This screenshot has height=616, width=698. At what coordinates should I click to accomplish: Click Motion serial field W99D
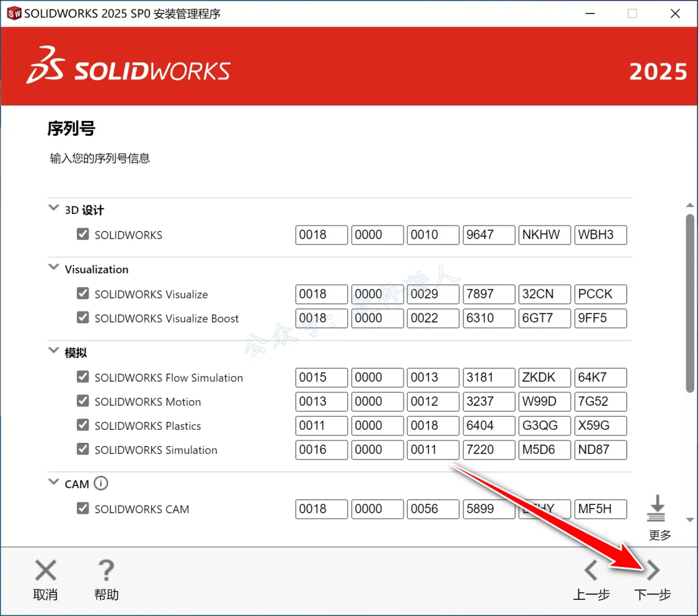544,401
